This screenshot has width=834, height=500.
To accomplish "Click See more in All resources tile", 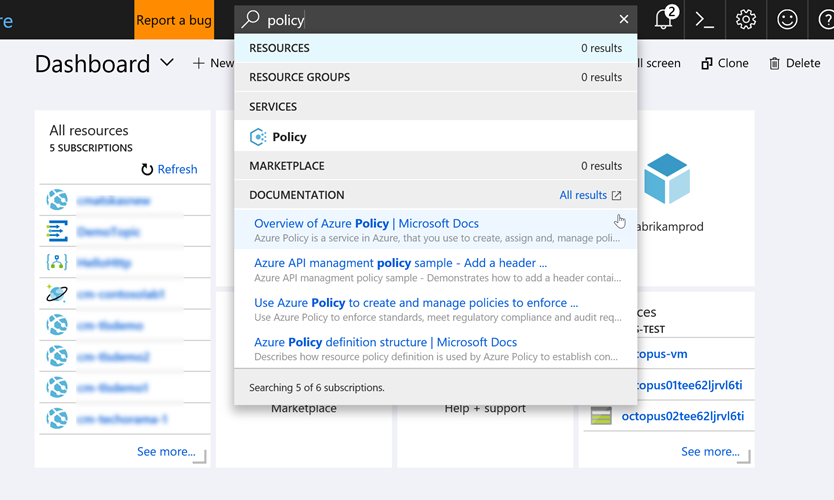I will coord(166,452).
